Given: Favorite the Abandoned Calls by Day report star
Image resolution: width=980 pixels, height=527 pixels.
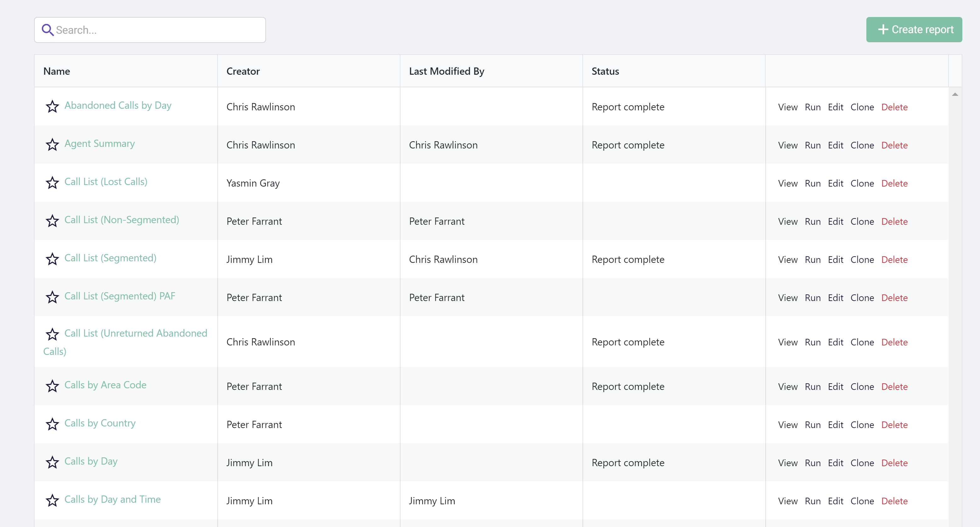Looking at the screenshot, I should point(52,107).
